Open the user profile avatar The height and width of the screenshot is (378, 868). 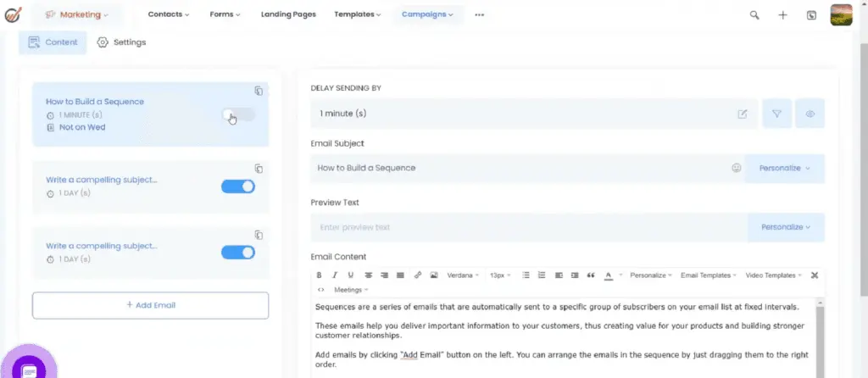pos(842,15)
